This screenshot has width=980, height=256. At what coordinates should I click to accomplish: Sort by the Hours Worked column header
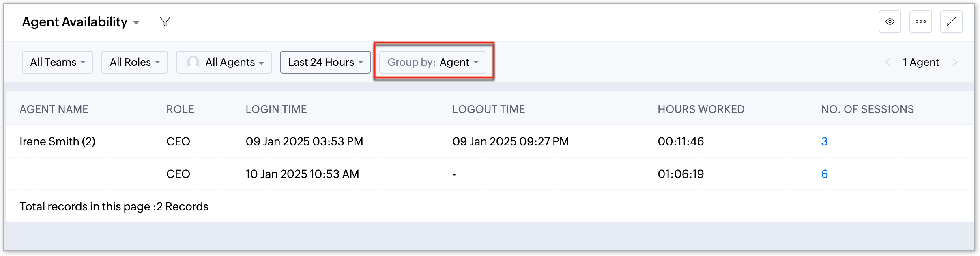pyautogui.click(x=701, y=109)
